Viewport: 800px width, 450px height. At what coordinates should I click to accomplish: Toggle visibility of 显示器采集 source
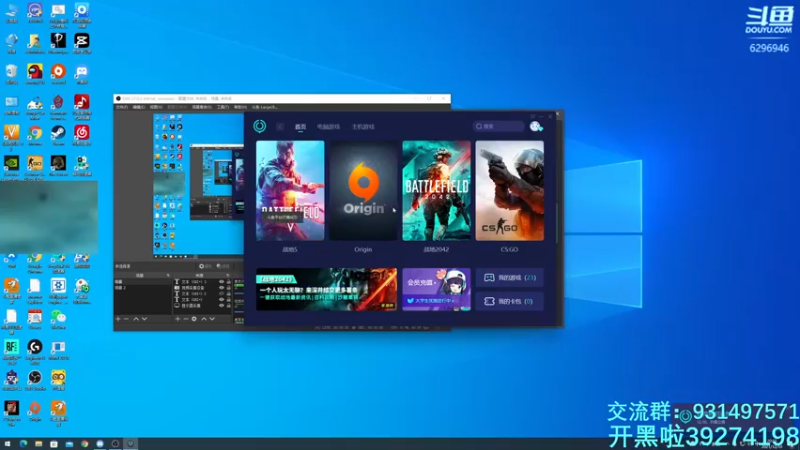[221, 306]
